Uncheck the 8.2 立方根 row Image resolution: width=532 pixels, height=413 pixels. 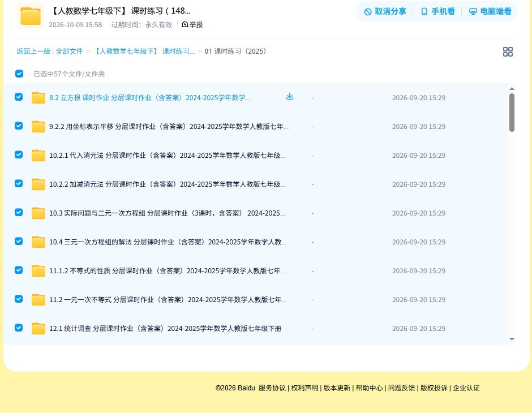point(19,97)
